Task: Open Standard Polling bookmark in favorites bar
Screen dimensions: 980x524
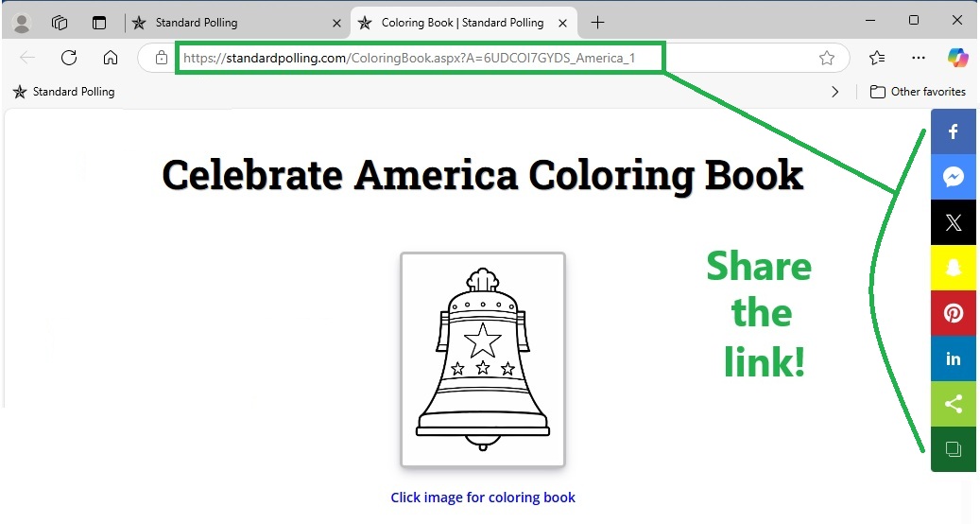Action: pyautogui.click(x=63, y=92)
